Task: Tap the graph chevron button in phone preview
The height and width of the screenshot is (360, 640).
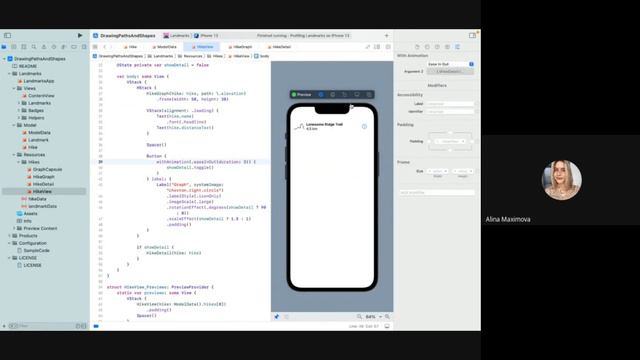Action: tap(364, 127)
